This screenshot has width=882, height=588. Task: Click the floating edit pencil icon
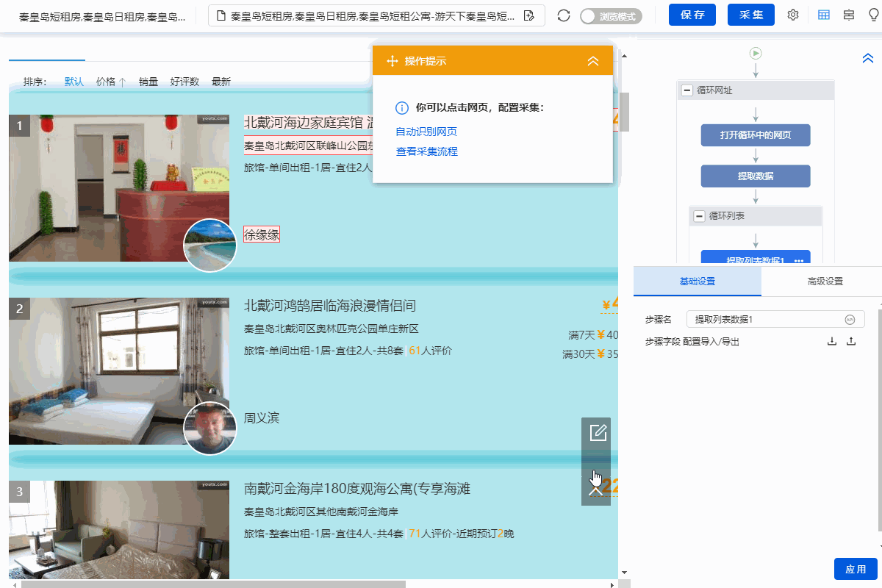tap(598, 432)
